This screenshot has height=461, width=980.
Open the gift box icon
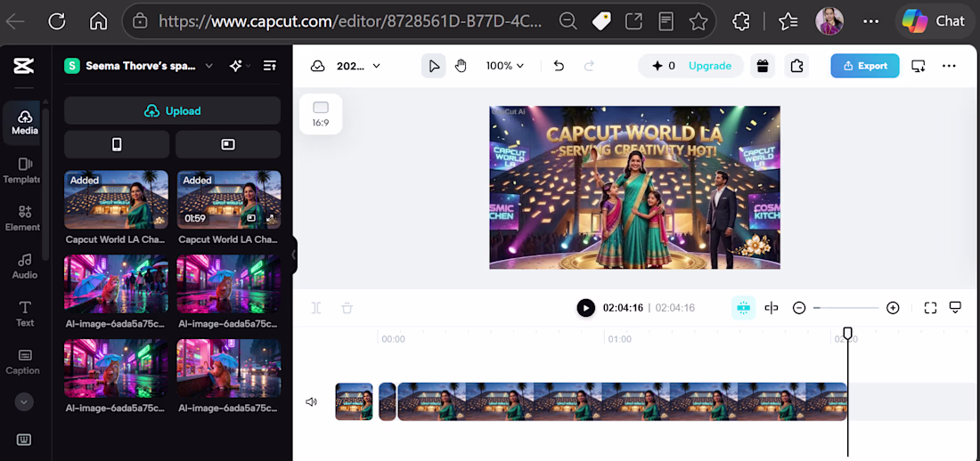pos(763,66)
